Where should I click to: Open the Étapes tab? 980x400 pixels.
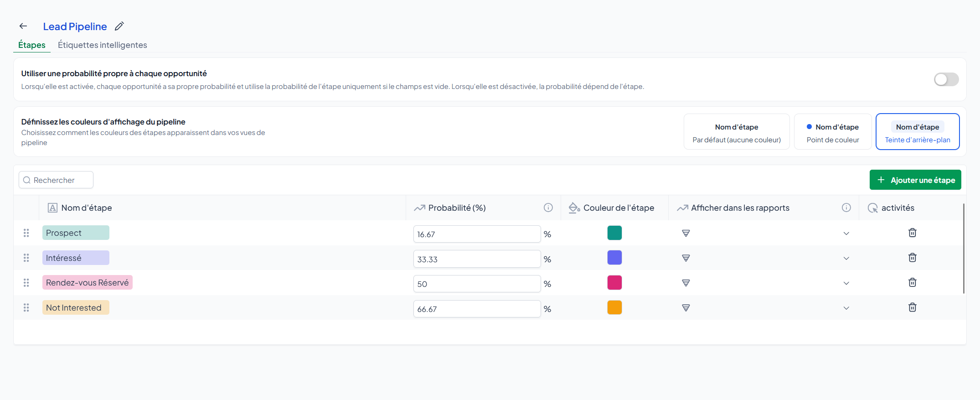(32, 45)
